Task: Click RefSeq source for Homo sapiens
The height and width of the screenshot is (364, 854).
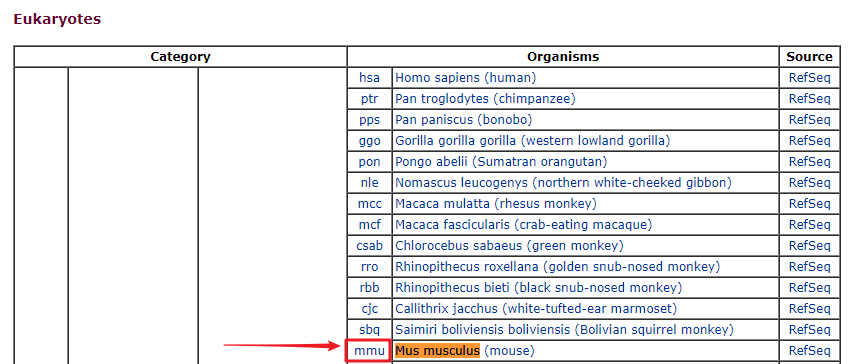Action: point(809,78)
